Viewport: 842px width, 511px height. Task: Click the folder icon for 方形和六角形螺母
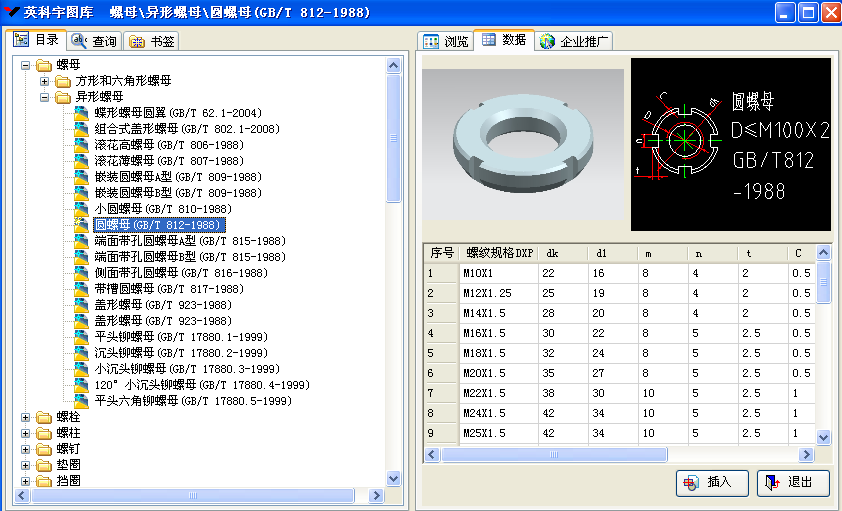pos(63,81)
